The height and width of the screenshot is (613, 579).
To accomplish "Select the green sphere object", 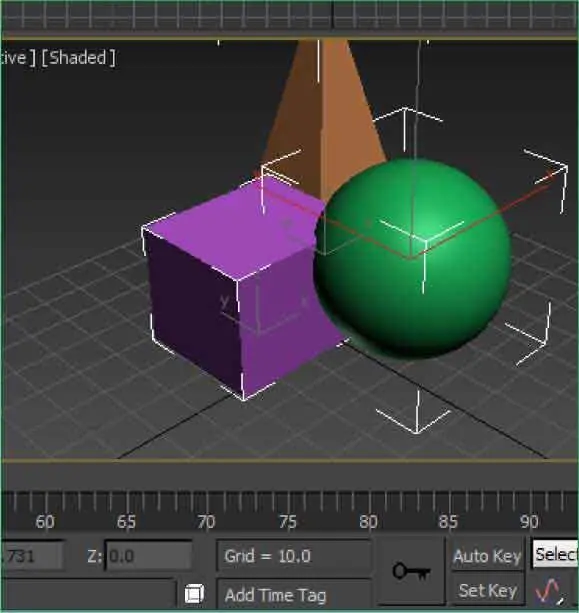I will pyautogui.click(x=413, y=258).
